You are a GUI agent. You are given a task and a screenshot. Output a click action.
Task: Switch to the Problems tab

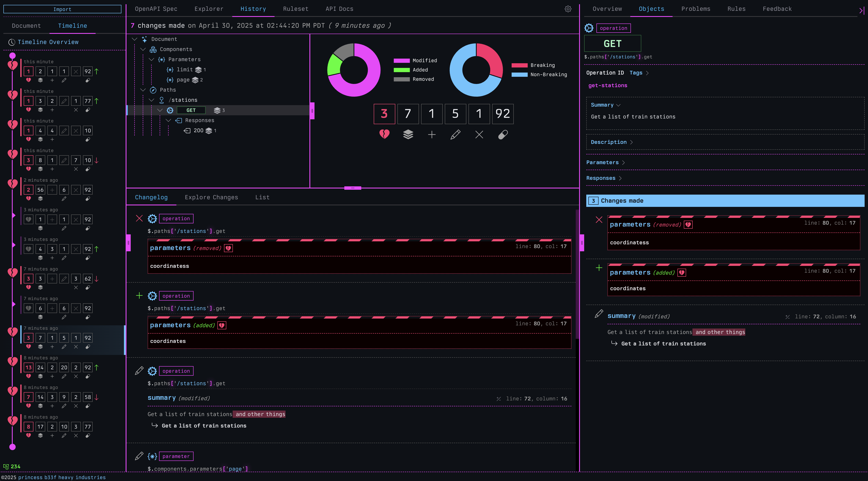click(695, 9)
